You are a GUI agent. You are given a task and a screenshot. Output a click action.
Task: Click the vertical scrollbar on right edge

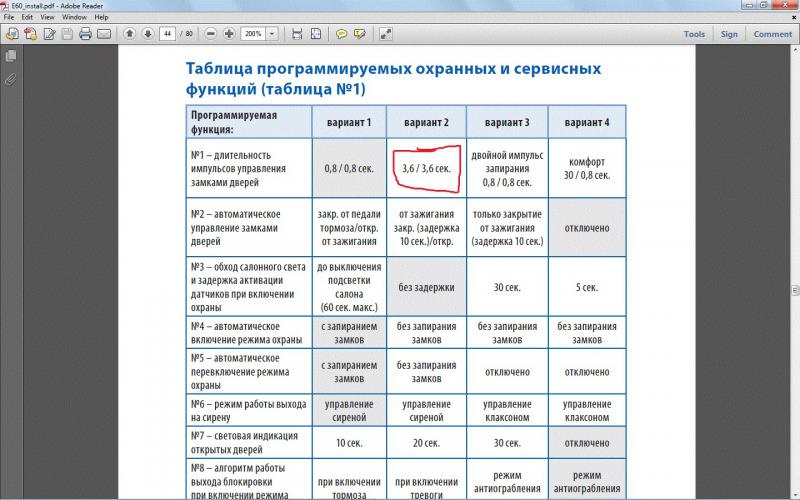[795, 273]
